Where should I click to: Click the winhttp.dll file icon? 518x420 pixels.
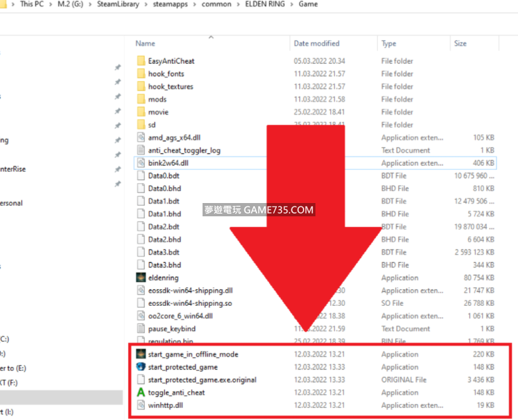coord(141,405)
